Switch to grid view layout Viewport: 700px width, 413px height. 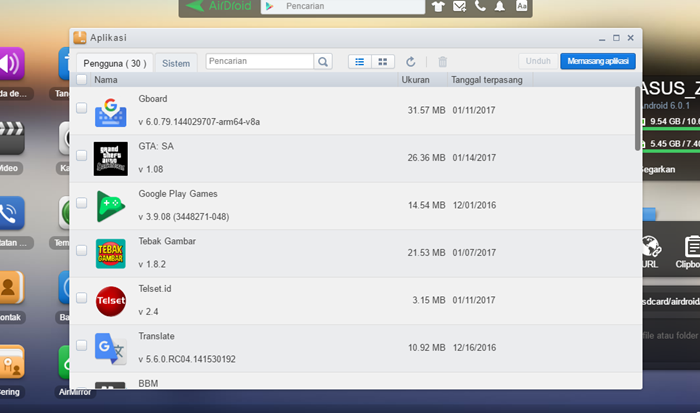(x=382, y=61)
